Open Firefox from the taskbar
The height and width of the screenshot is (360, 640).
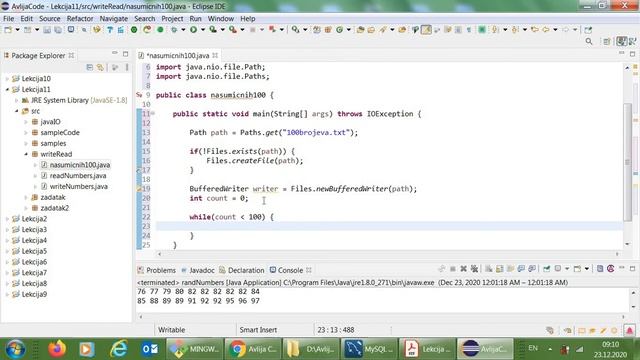(x=57, y=349)
